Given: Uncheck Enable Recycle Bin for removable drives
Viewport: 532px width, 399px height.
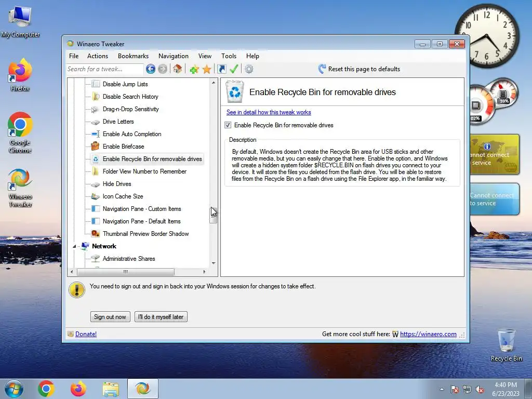Looking at the screenshot, I should [x=228, y=125].
